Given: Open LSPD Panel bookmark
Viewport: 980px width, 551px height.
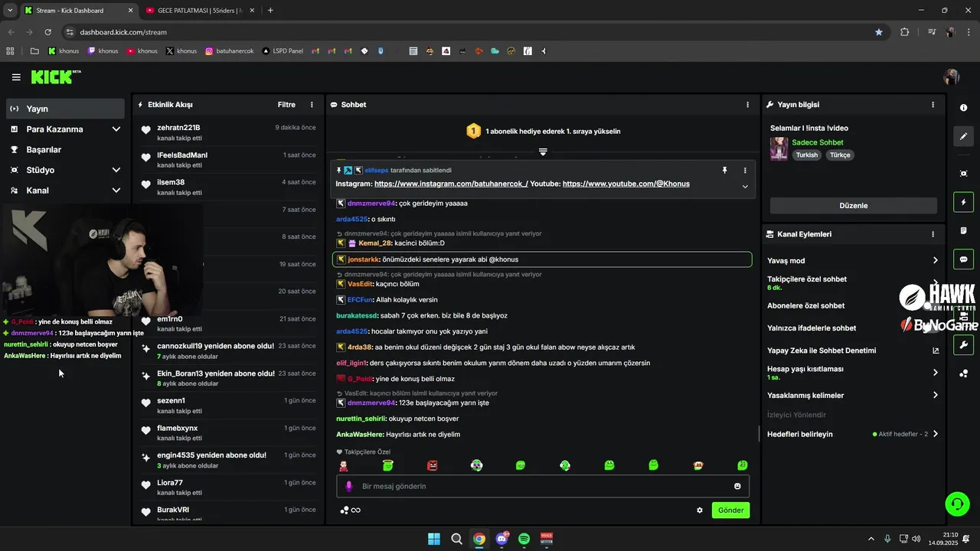Looking at the screenshot, I should pyautogui.click(x=283, y=51).
